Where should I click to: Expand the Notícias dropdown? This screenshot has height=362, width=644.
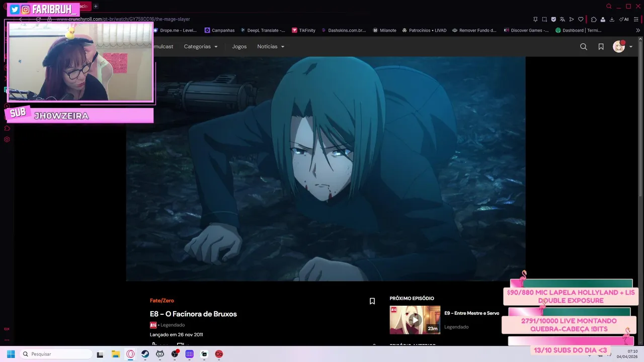click(x=271, y=46)
